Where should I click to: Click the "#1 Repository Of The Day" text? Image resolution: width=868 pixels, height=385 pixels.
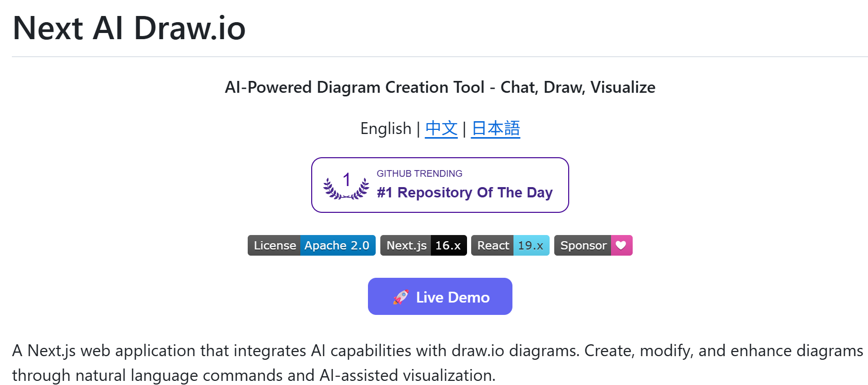463,193
